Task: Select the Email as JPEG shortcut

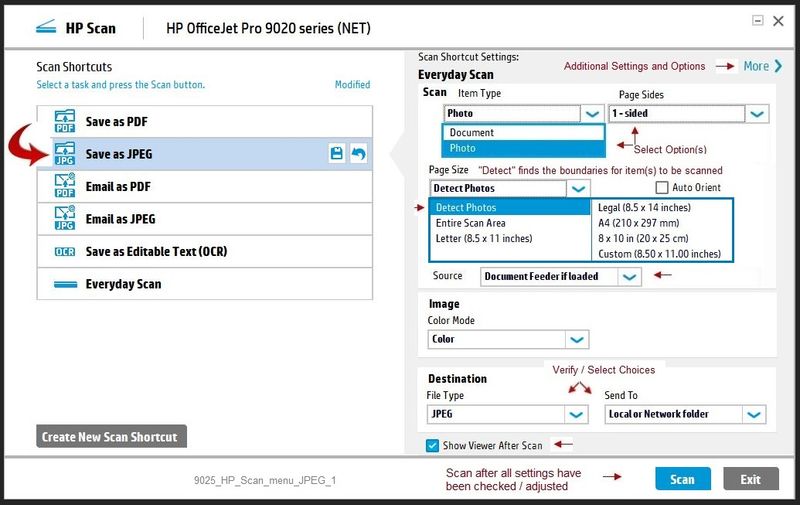Action: (205, 219)
